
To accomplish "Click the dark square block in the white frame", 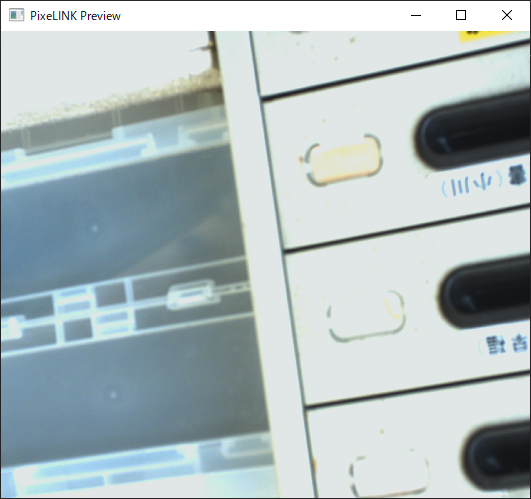I will click(x=110, y=294).
